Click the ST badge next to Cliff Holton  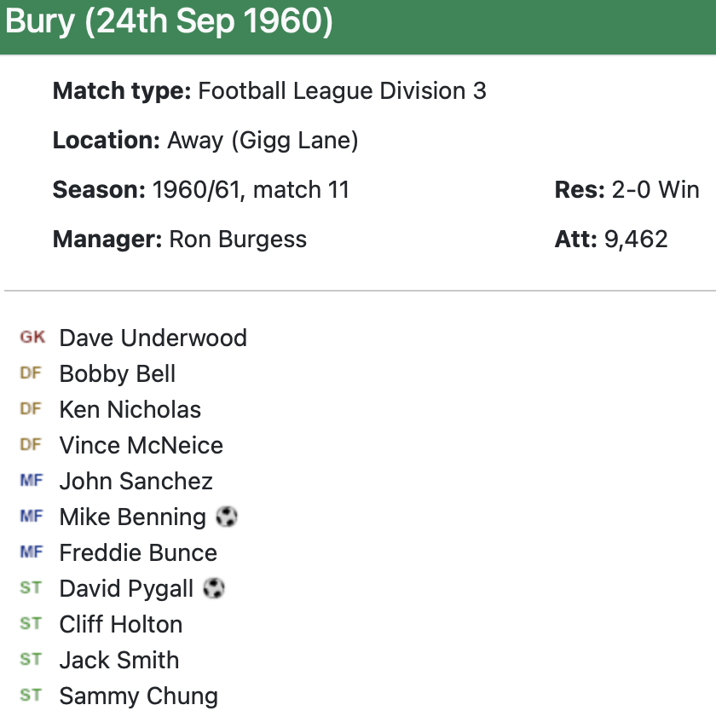(31, 624)
